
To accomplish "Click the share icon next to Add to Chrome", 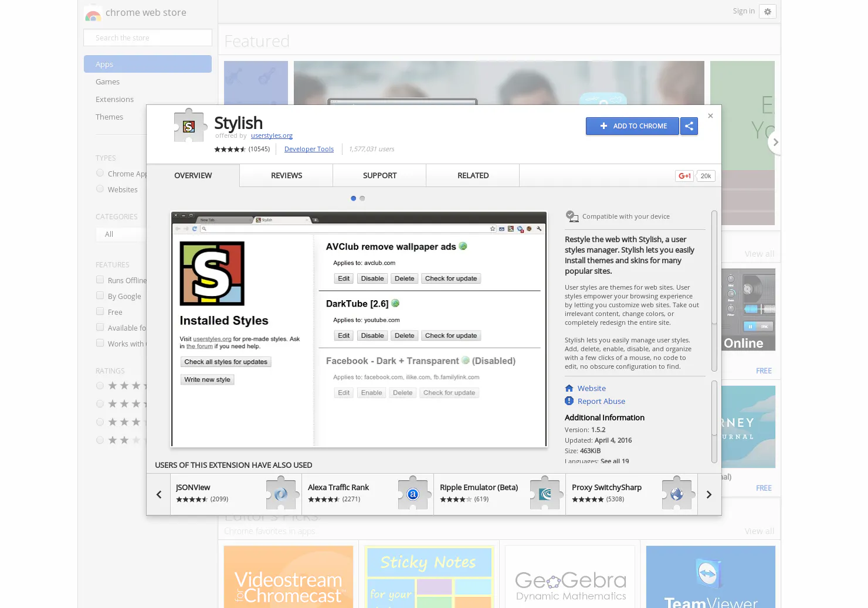I will [x=689, y=126].
